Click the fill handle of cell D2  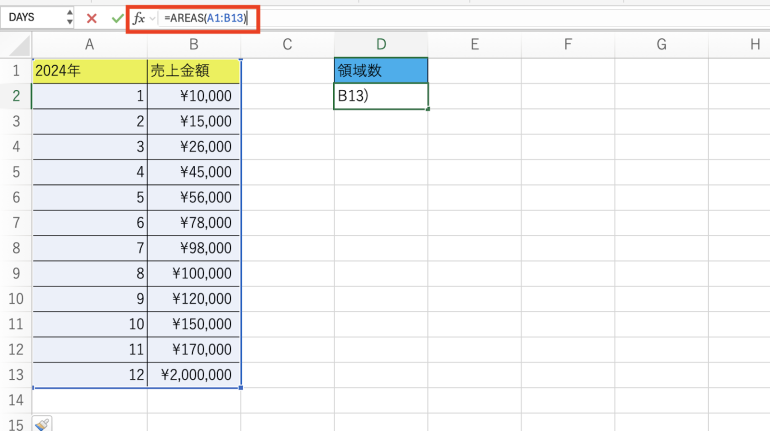[x=428, y=108]
